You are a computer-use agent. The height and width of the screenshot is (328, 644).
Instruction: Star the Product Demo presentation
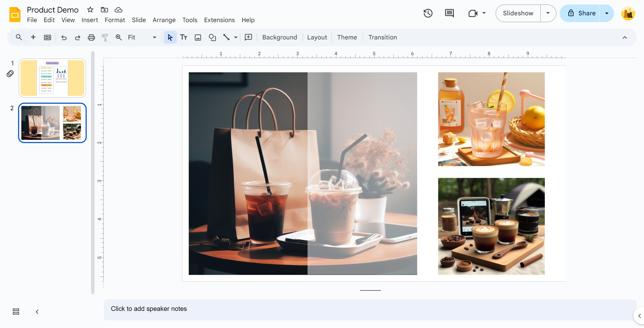[90, 10]
